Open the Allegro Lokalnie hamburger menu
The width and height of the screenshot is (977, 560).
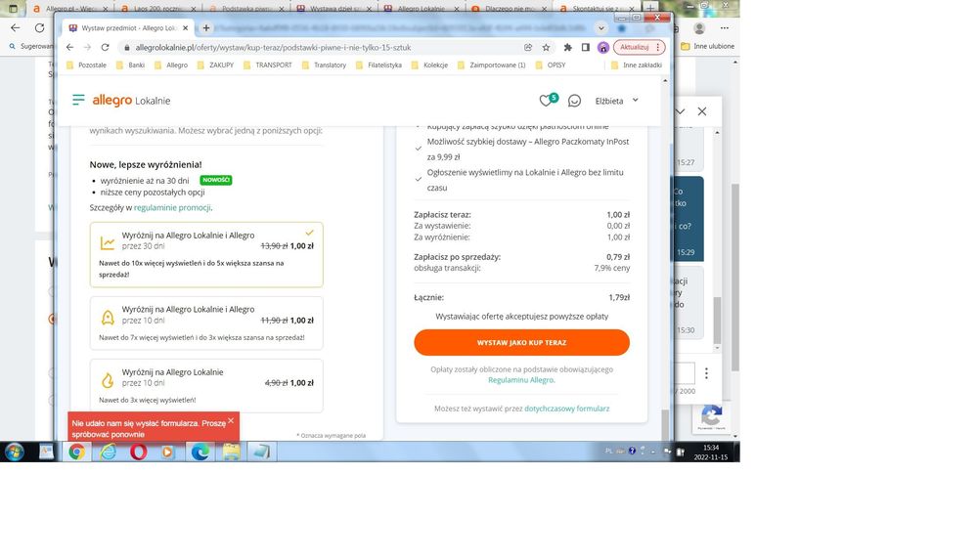pos(78,101)
